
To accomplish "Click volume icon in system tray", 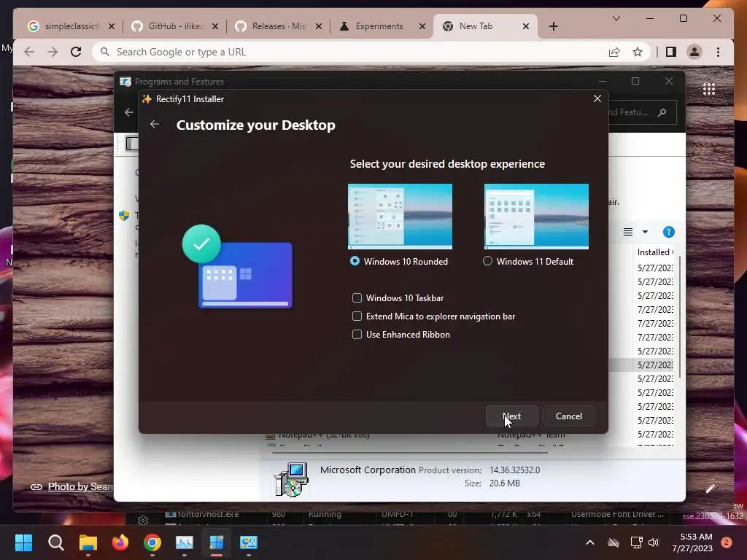I will tap(654, 542).
